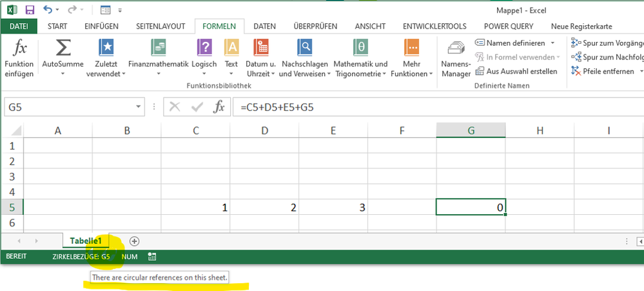Open Finanzmathematik function list
Screen dimensions: 644x291
158,57
